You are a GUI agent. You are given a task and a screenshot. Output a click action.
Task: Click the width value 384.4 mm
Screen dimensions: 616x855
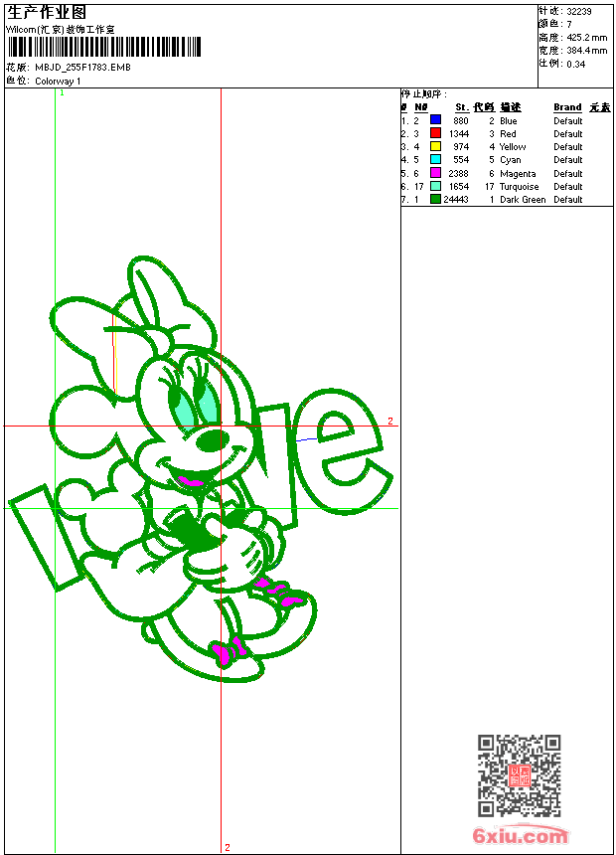[x=586, y=51]
